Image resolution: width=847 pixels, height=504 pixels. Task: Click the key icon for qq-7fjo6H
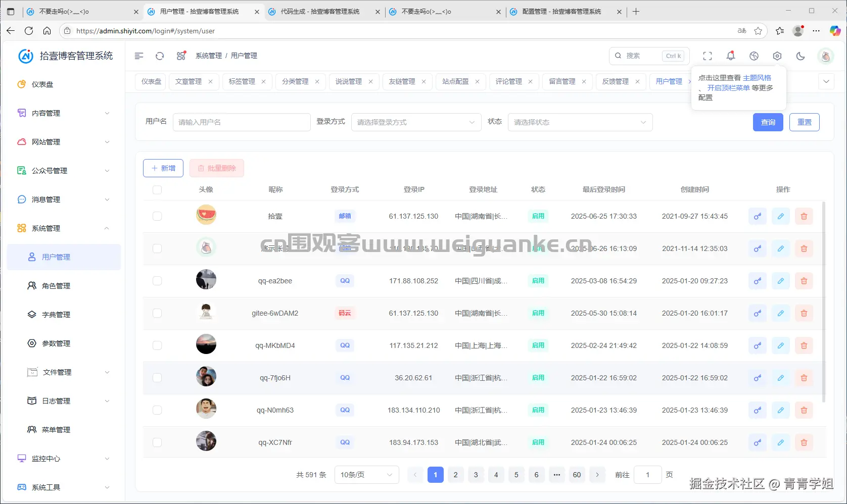758,378
